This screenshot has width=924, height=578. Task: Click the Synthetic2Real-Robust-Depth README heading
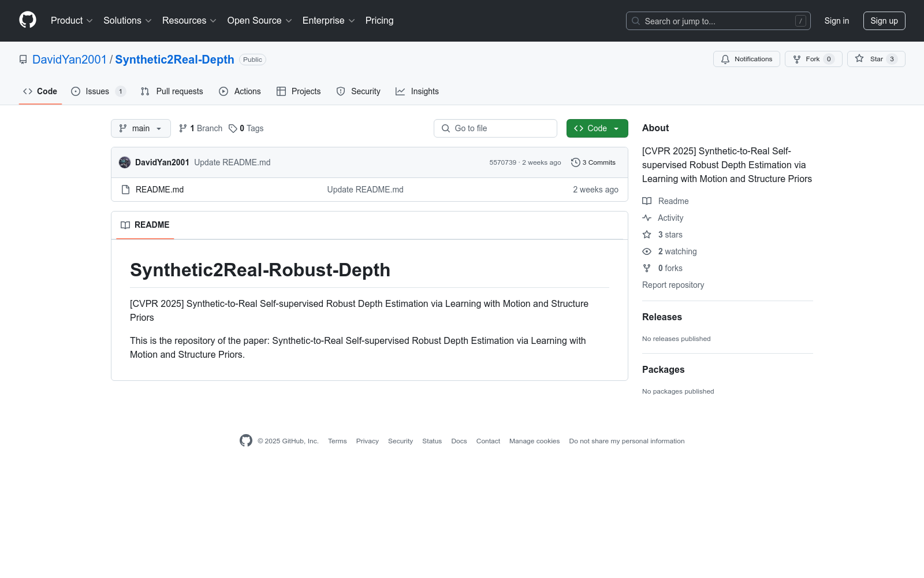tap(260, 270)
